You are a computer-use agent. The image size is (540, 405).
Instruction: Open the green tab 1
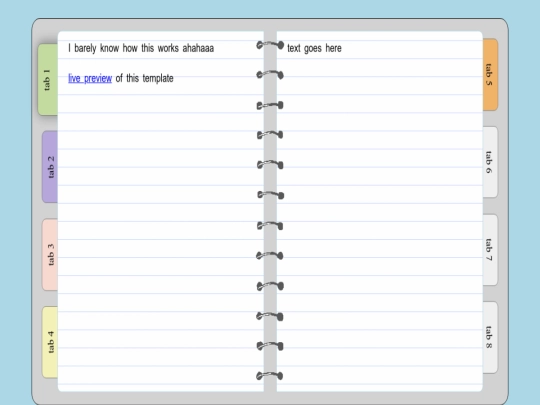point(48,80)
